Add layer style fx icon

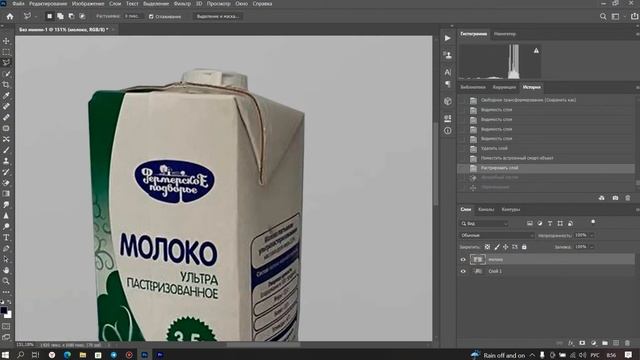point(571,343)
